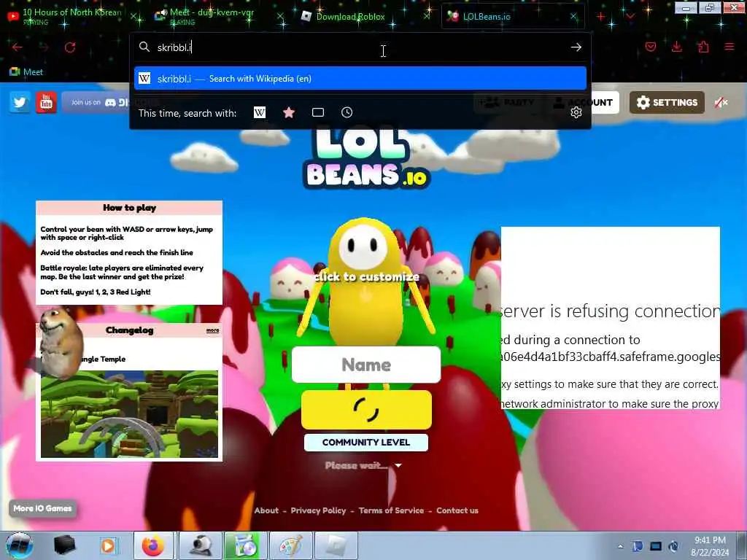Click the More IO Games button

[42, 508]
